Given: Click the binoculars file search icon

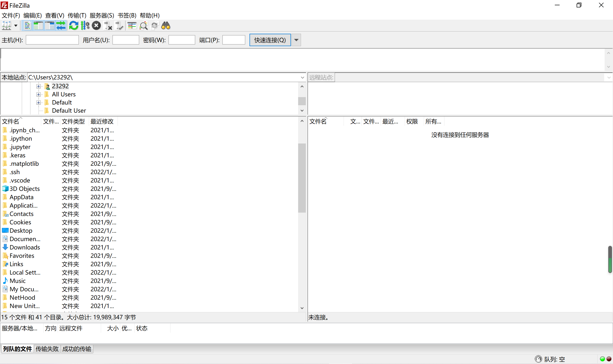Looking at the screenshot, I should pos(166,26).
